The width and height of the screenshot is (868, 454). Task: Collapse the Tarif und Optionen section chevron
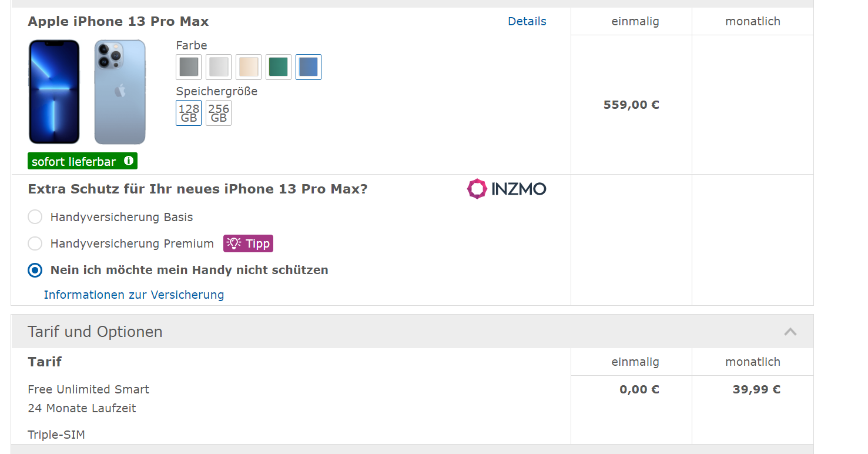(x=790, y=332)
